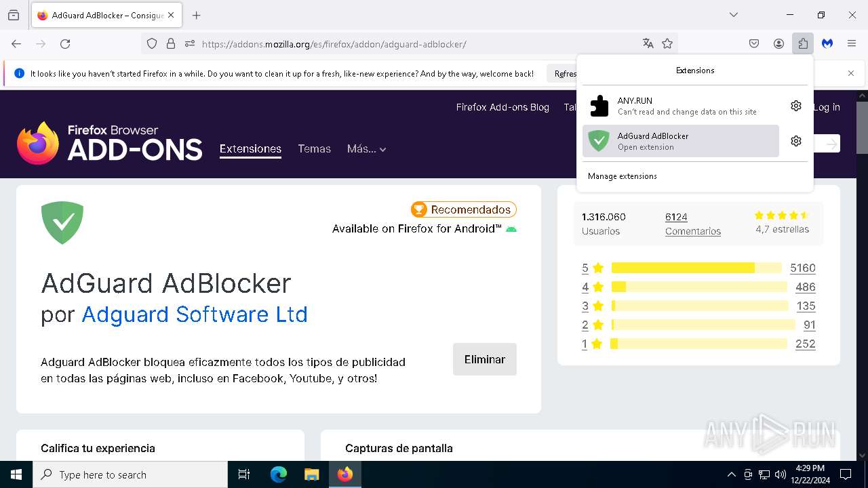Image resolution: width=868 pixels, height=488 pixels.
Task: Open settings gear for AdGuard AdBlocker
Action: (x=796, y=141)
